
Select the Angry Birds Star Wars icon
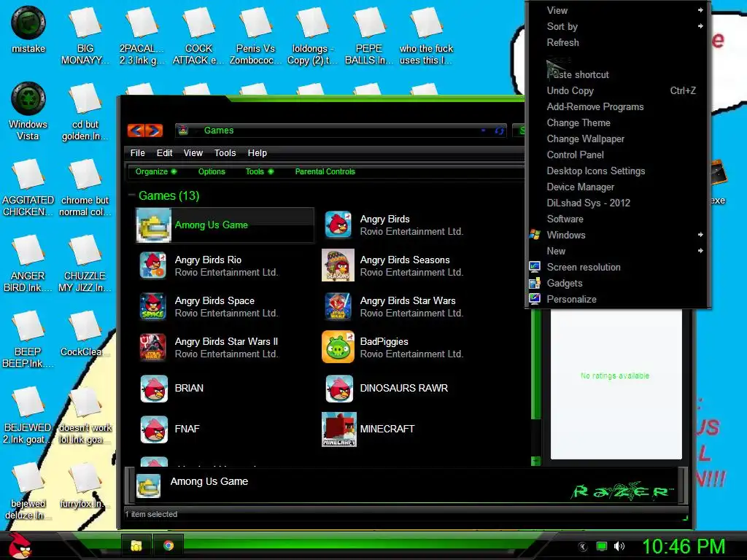(338, 306)
